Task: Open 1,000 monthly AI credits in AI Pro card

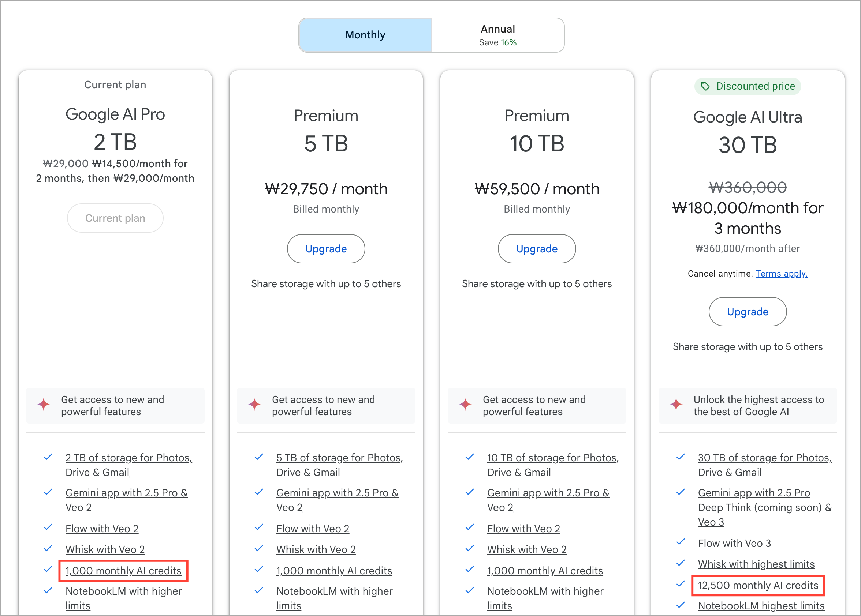Action: [123, 571]
